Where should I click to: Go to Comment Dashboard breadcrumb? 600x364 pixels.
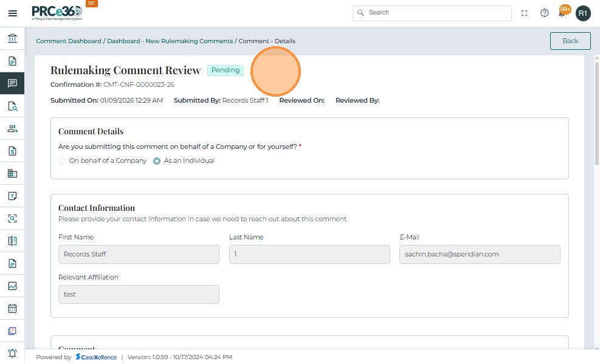[x=69, y=41]
